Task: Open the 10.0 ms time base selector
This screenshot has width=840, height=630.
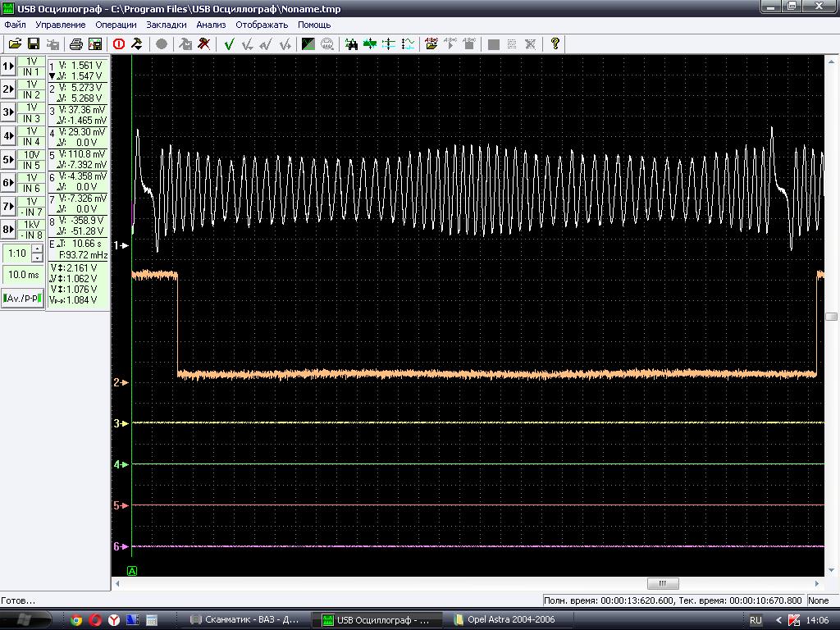Action: tap(24, 275)
